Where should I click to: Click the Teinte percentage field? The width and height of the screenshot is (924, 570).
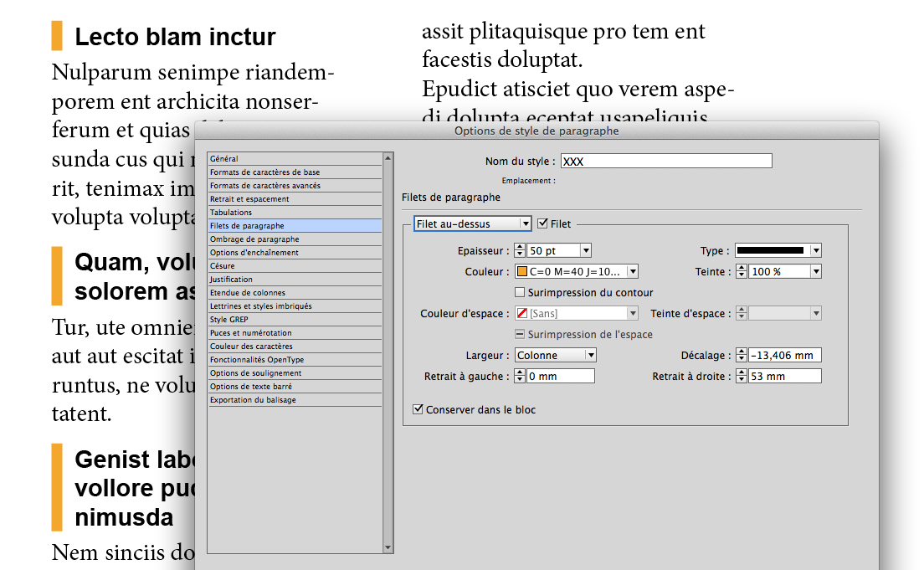pos(779,272)
